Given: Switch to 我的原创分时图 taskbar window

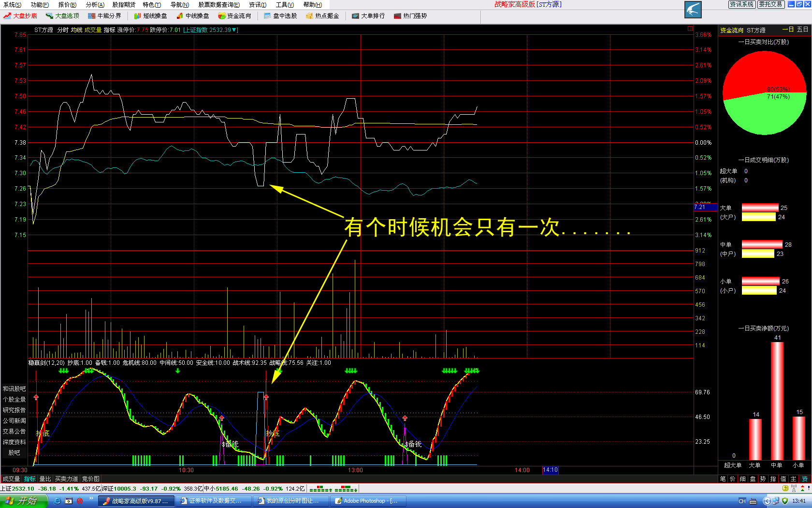Looking at the screenshot, I should (x=290, y=501).
